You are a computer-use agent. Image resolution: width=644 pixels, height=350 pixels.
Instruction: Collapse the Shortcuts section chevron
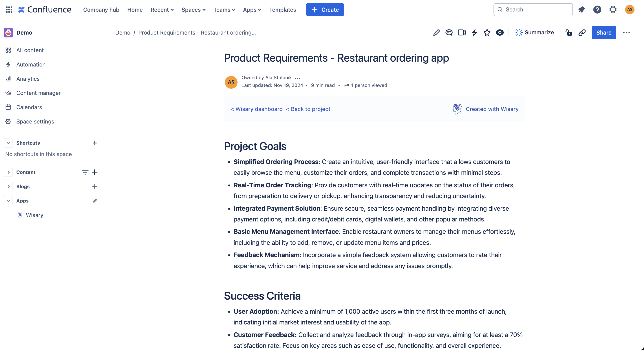(8, 143)
